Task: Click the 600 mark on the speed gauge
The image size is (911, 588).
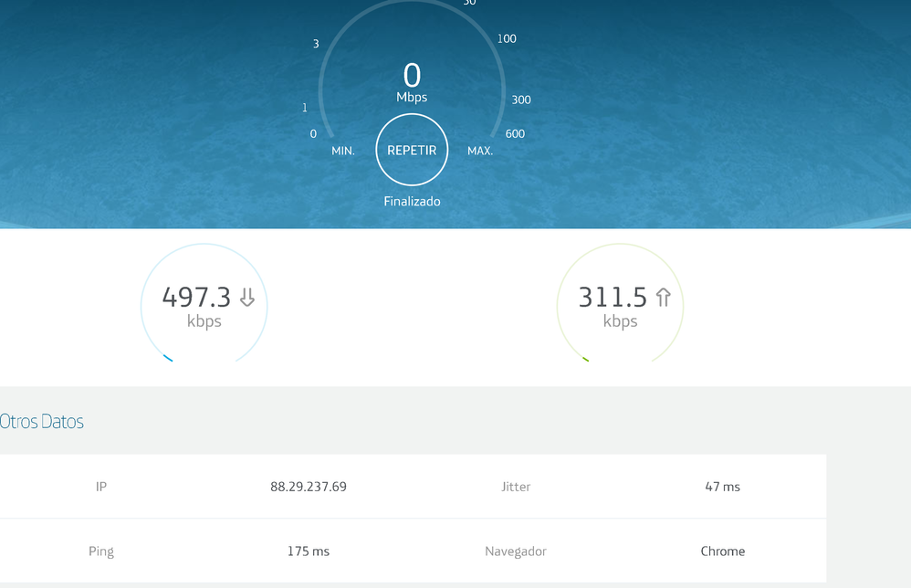Action: coord(515,134)
